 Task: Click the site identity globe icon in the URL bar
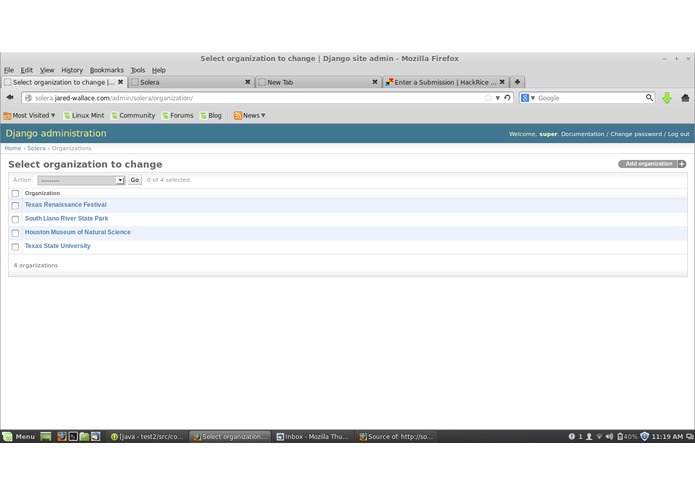pos(28,98)
